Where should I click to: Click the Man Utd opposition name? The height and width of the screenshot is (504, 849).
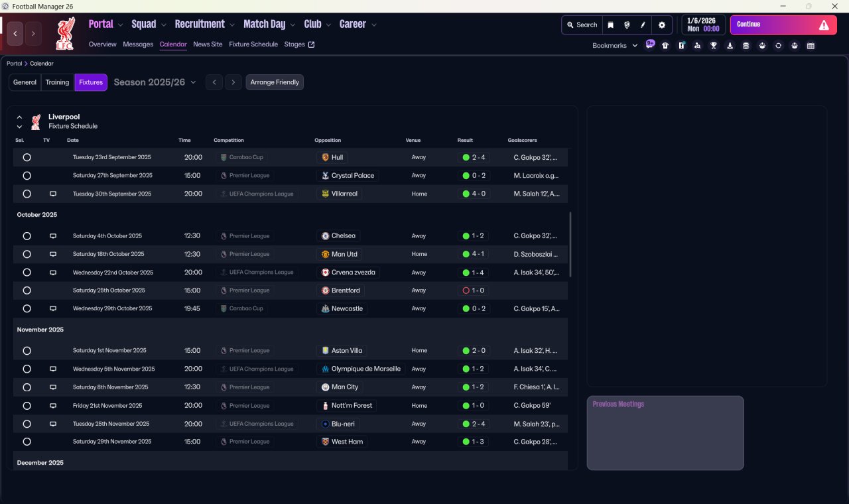point(344,254)
